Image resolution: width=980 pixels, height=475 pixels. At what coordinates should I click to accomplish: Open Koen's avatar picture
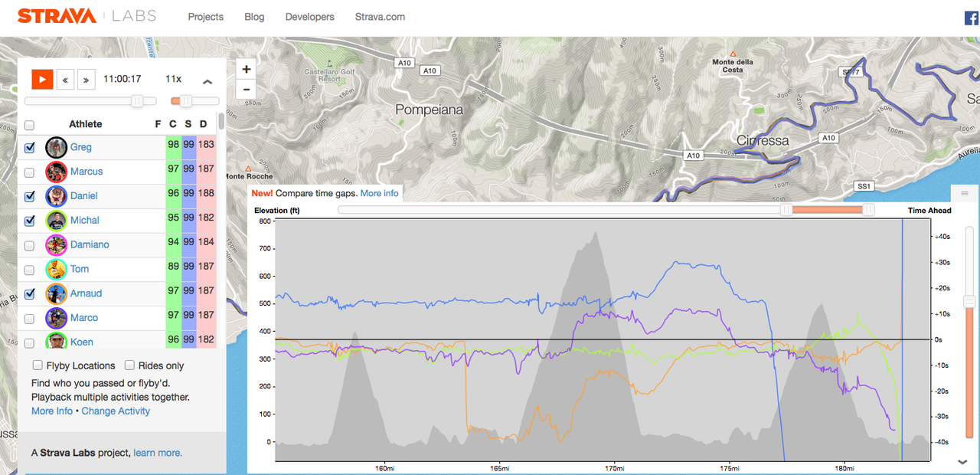click(x=56, y=341)
